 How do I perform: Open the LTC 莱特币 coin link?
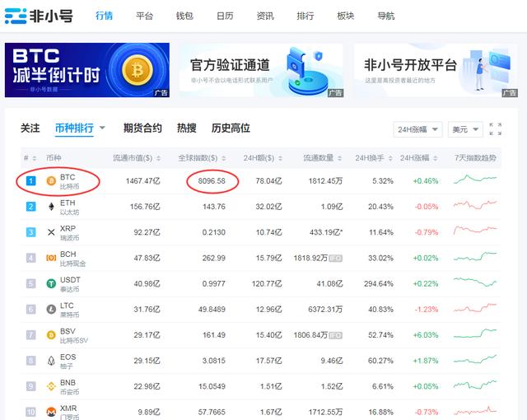pyautogui.click(x=69, y=310)
